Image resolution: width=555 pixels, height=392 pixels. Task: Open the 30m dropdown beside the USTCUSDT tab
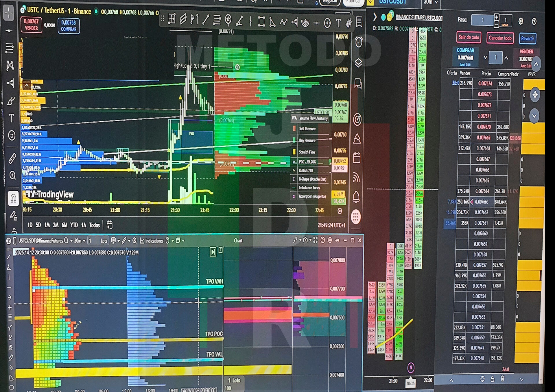pos(430,2)
